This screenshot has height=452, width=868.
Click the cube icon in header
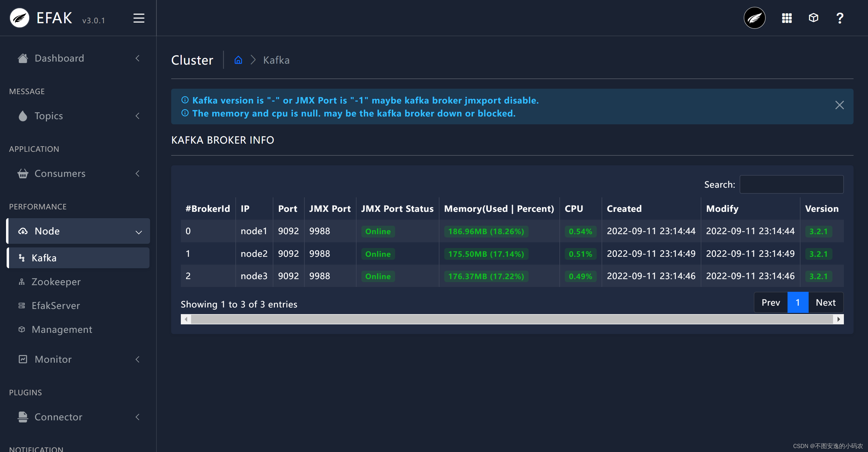813,18
